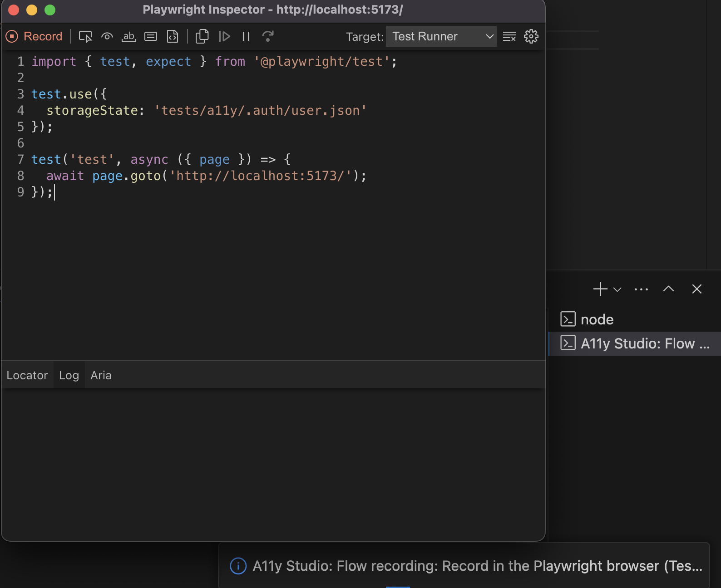Toggle the Record button

[34, 36]
